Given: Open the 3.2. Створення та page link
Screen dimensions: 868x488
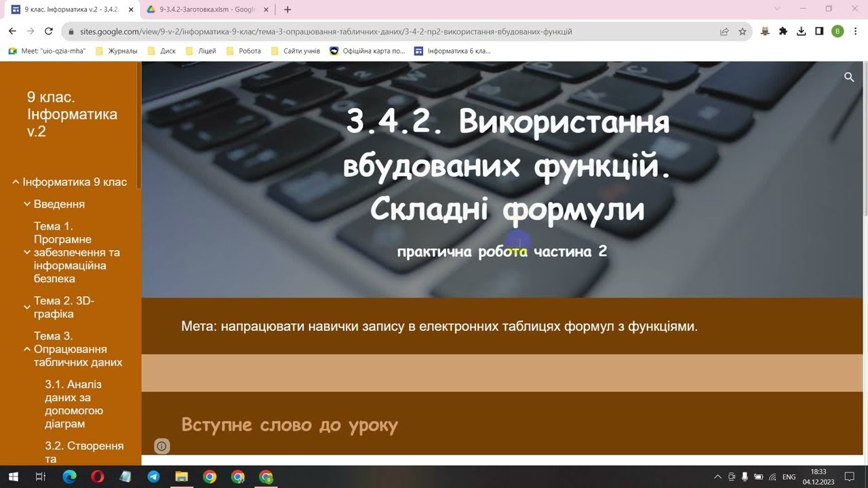Looking at the screenshot, I should (84, 452).
